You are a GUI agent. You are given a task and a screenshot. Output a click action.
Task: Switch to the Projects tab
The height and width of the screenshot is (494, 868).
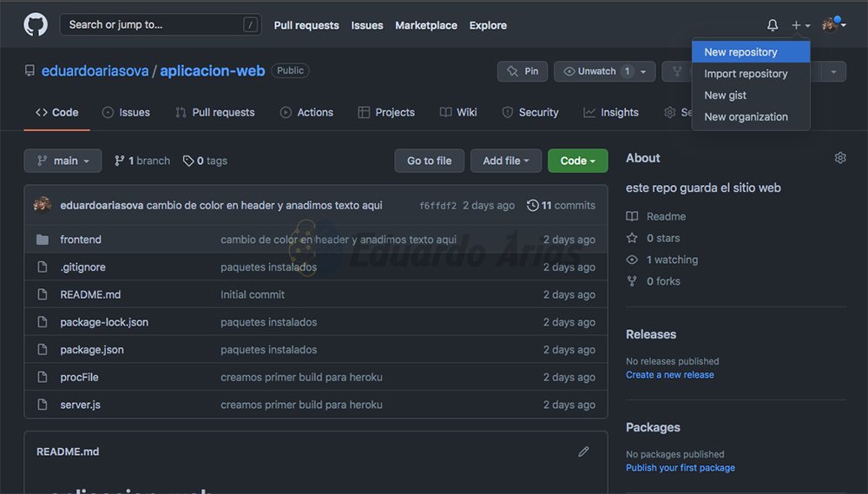(386, 112)
